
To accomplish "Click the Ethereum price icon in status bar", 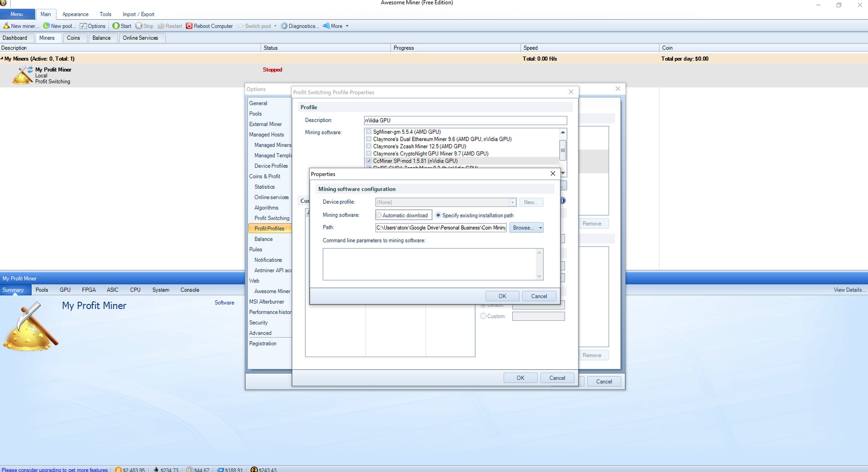I will point(156,469).
